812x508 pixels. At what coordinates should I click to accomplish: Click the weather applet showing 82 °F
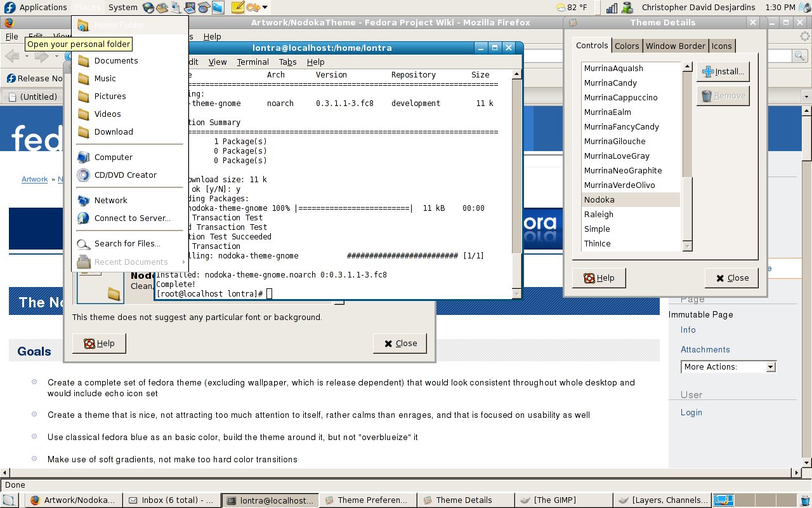(571, 8)
